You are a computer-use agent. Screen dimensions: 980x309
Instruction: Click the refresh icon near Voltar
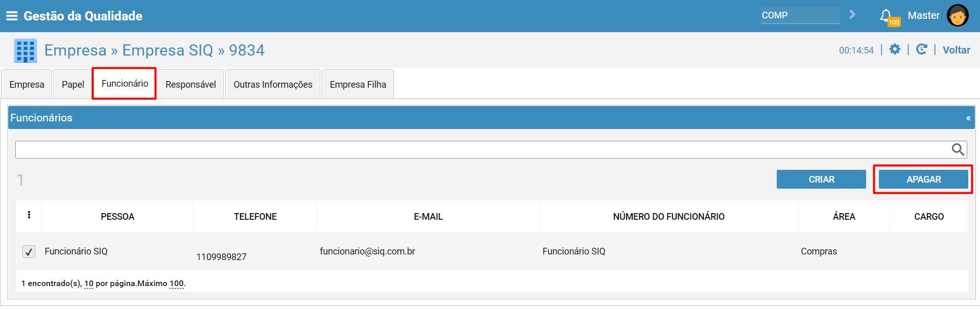pyautogui.click(x=921, y=49)
